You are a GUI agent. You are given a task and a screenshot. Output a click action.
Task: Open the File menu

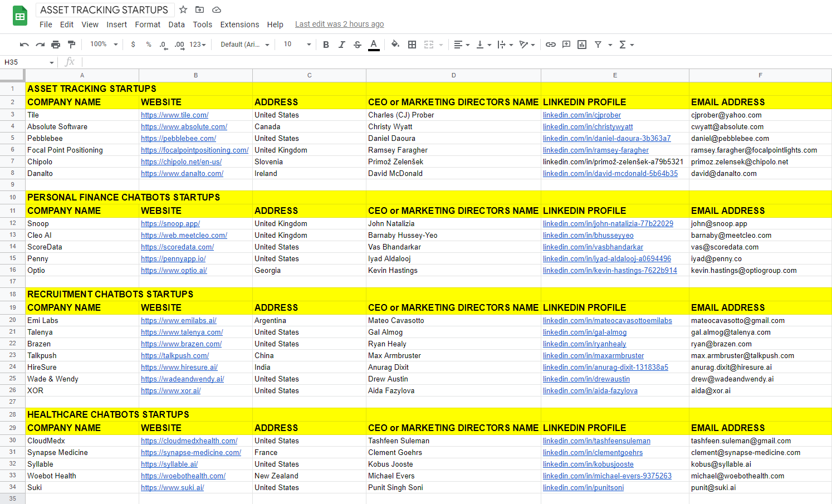click(x=46, y=25)
